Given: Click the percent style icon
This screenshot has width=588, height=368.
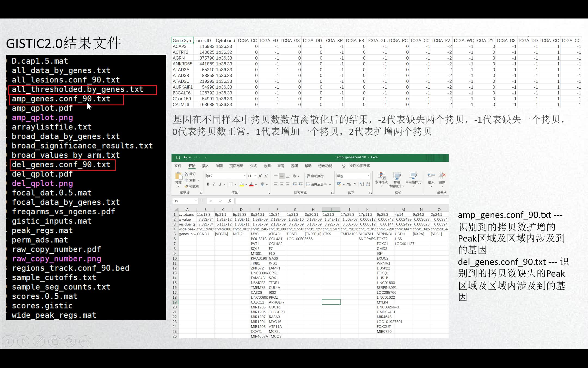Looking at the screenshot, I should coord(349,184).
